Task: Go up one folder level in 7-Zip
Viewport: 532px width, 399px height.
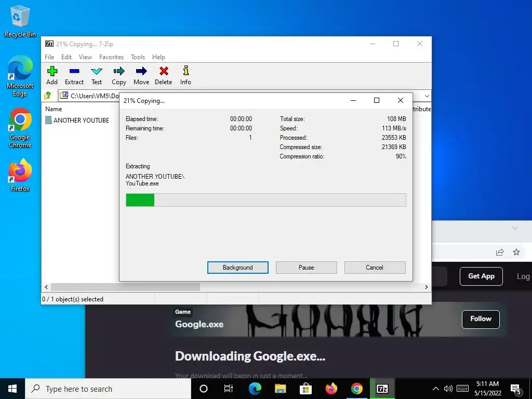Action: 48,96
